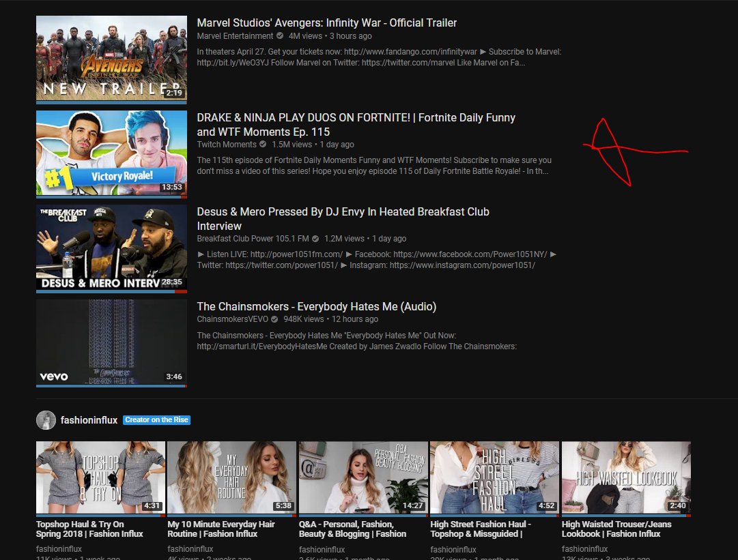Open ChainsmokersVEVO channel link

[x=233, y=319]
